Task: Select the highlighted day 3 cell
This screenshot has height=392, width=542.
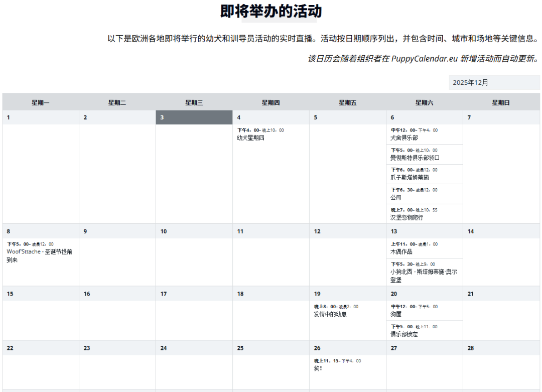Action: tap(194, 117)
